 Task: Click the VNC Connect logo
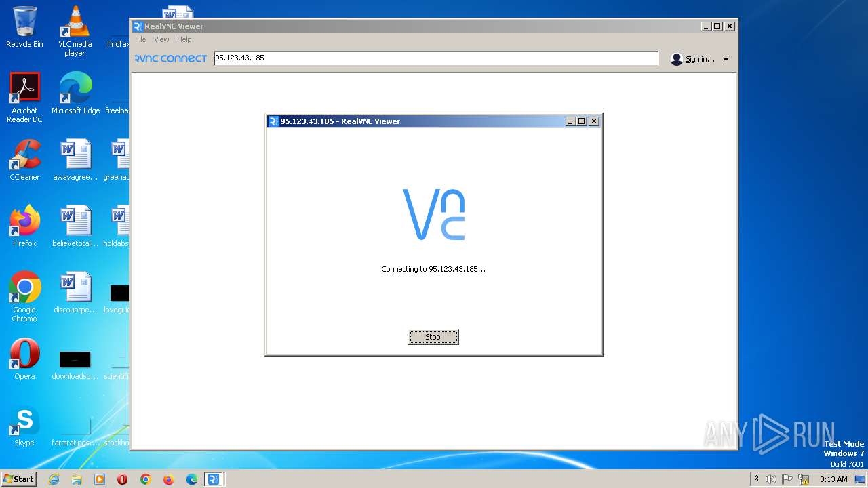[170, 58]
